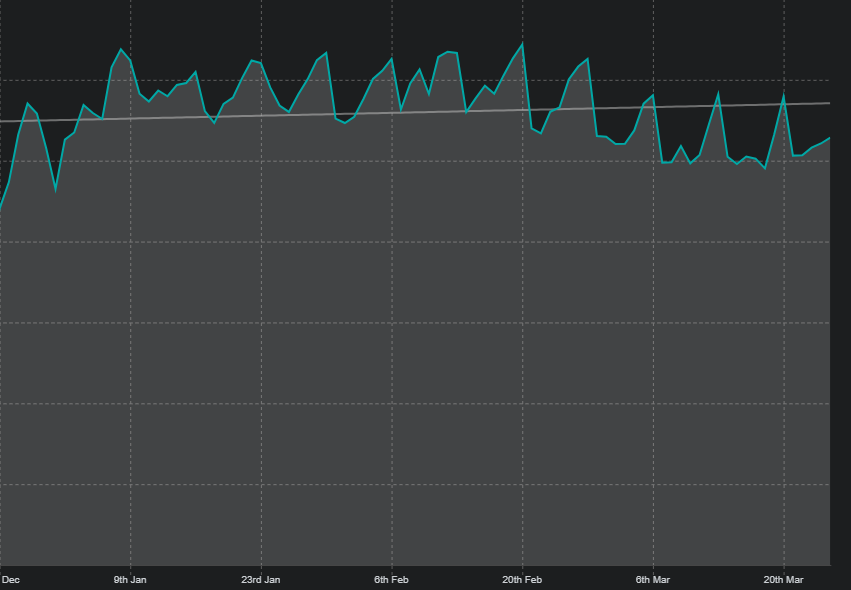Click the first teal data point at left edge

pos(1,209)
